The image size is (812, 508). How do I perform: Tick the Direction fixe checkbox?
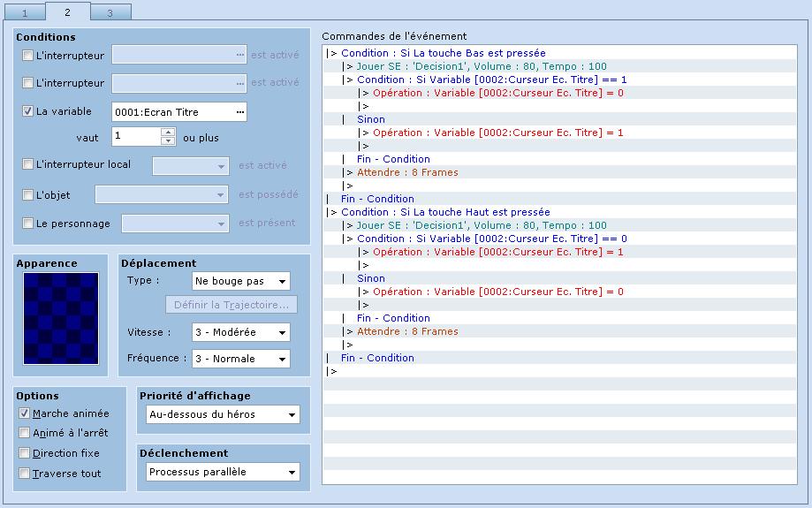pyautogui.click(x=25, y=452)
